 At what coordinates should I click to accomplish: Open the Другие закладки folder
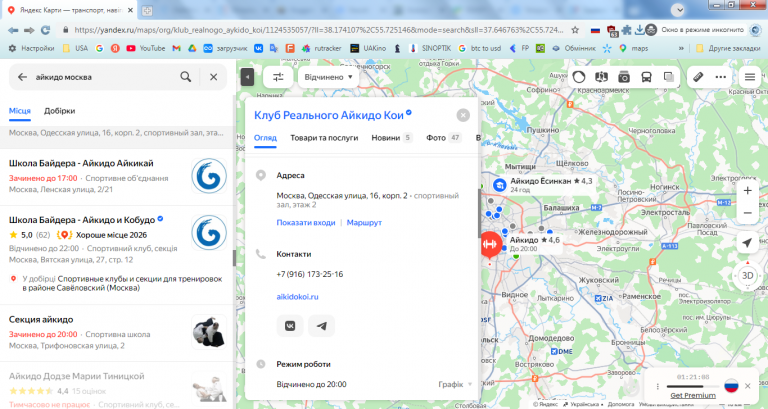727,48
